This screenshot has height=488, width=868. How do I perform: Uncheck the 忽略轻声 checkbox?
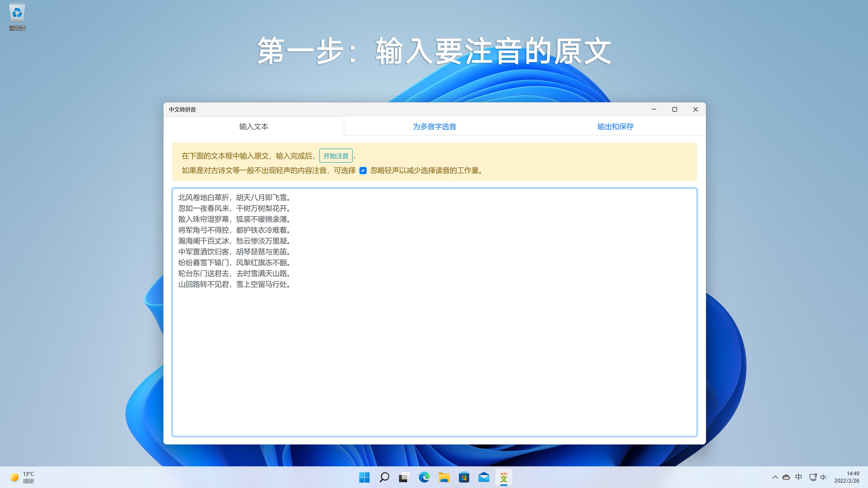pos(363,171)
